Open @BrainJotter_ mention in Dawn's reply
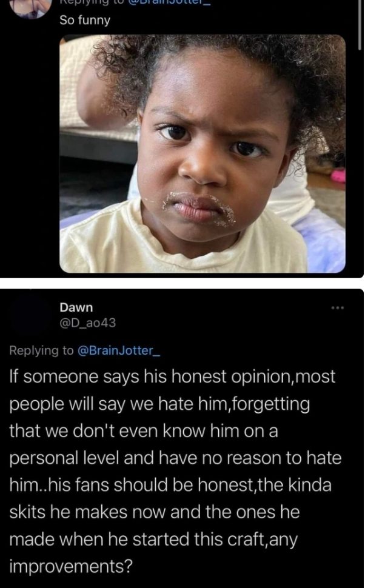 119,350
